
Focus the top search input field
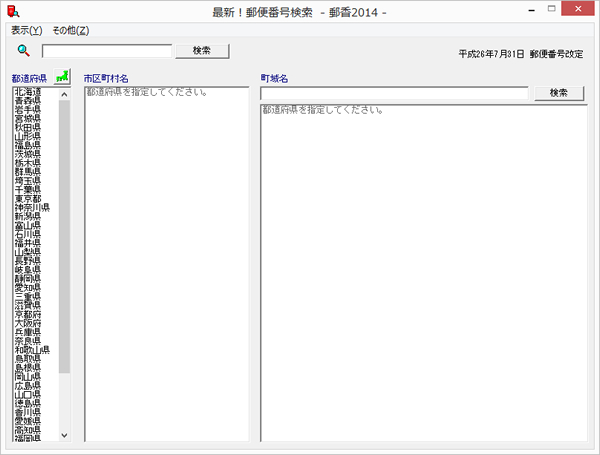tap(107, 51)
